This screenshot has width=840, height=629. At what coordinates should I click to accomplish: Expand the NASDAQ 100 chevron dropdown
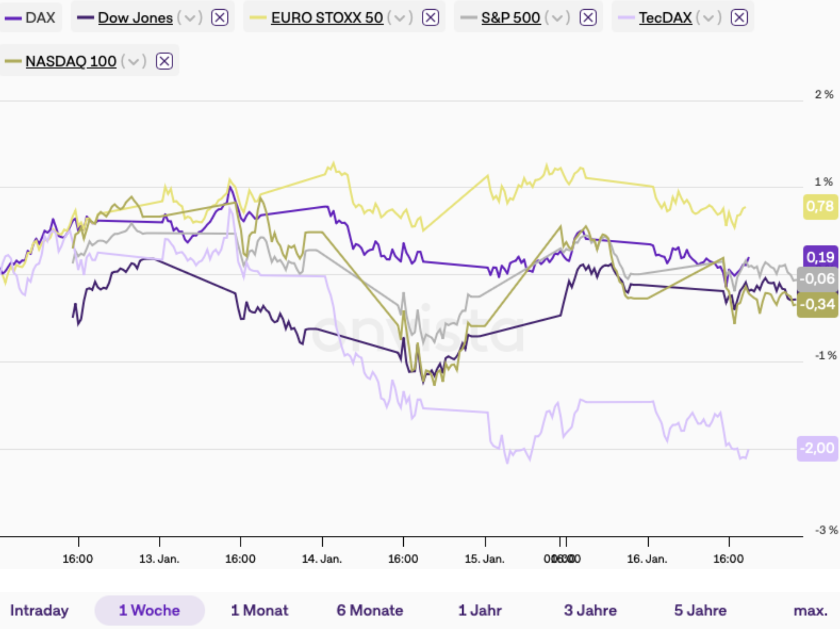click(133, 62)
